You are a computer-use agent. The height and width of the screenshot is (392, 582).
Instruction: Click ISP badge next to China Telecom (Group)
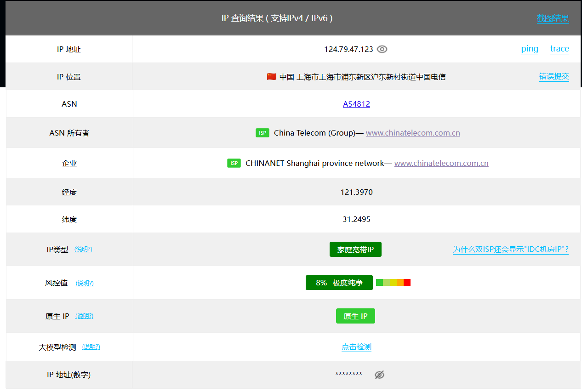point(262,133)
